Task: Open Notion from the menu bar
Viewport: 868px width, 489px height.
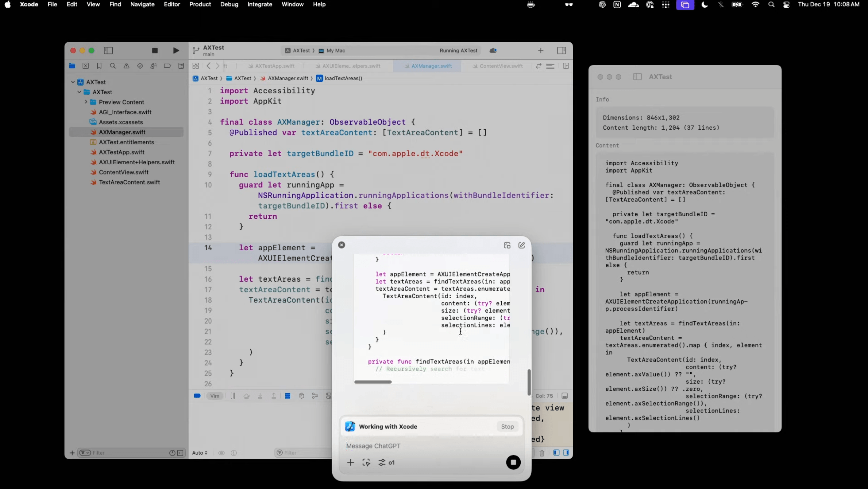Action: click(617, 5)
